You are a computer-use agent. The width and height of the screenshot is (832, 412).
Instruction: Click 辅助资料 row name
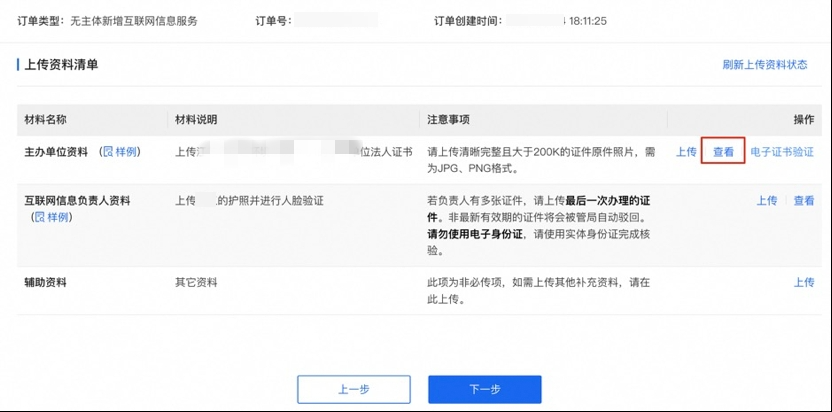pos(46,282)
